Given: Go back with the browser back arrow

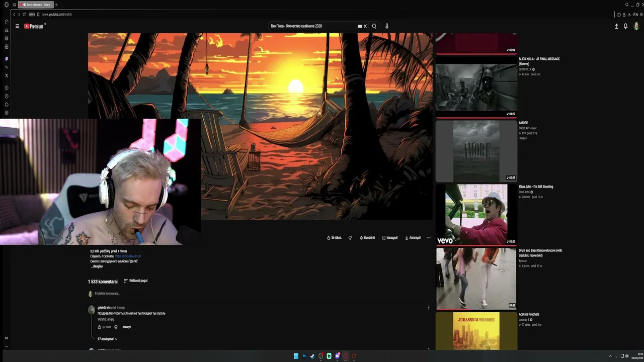Looking at the screenshot, I should pos(14,14).
